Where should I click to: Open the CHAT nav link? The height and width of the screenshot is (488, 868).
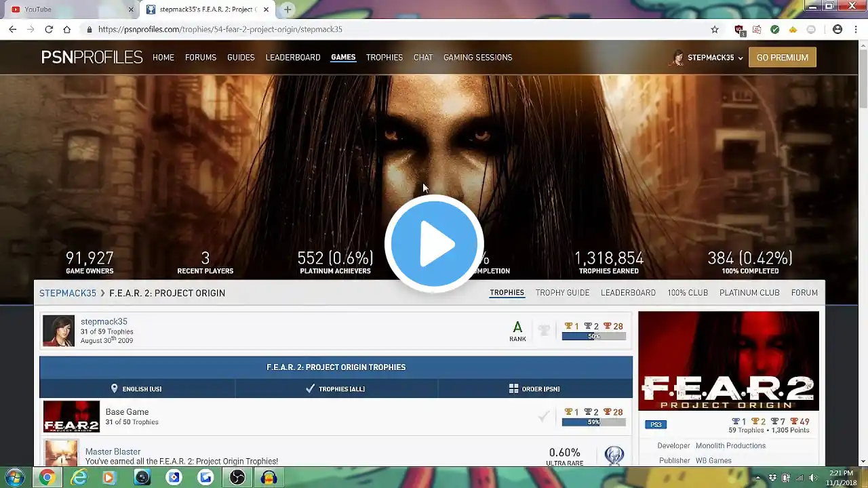tap(423, 58)
